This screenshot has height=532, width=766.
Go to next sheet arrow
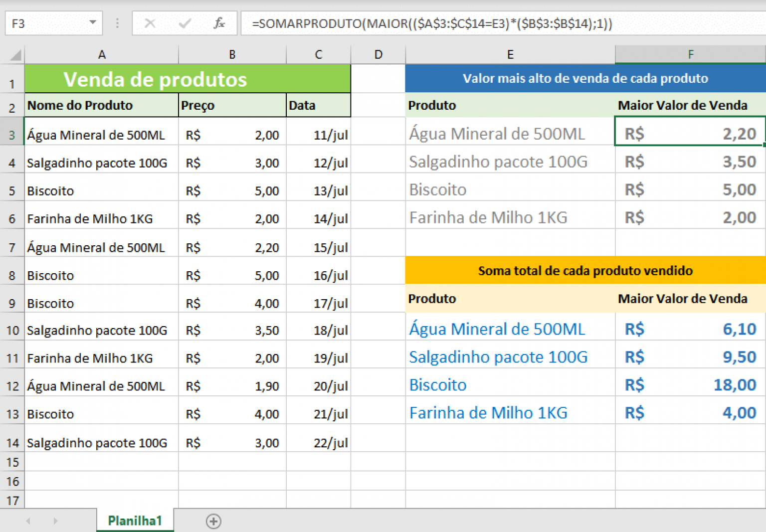point(55,521)
